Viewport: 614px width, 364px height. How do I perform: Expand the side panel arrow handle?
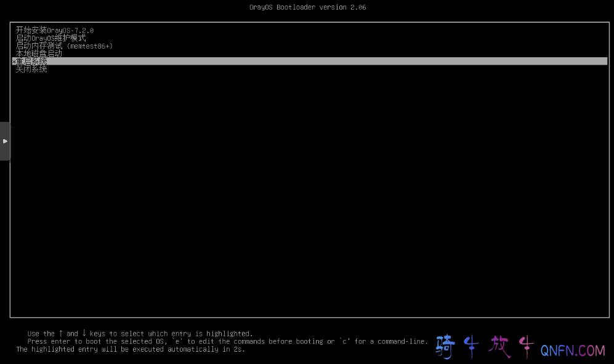(x=5, y=141)
